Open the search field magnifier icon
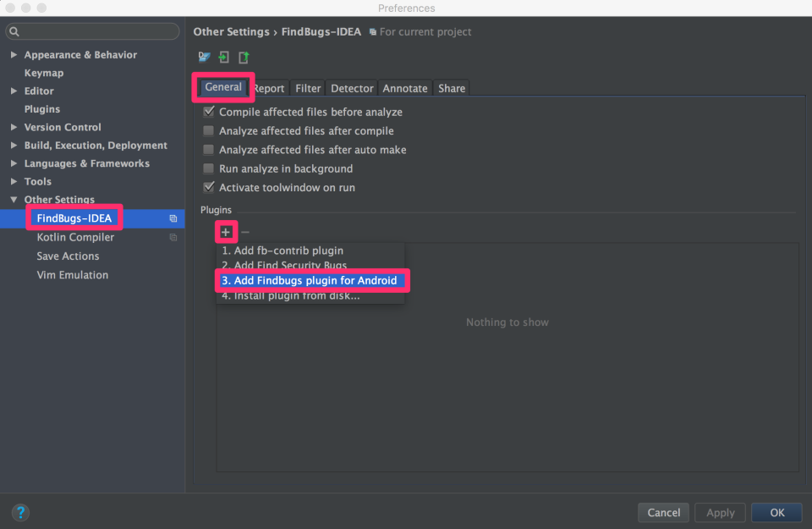Screen dimensions: 812x529 click(x=14, y=30)
